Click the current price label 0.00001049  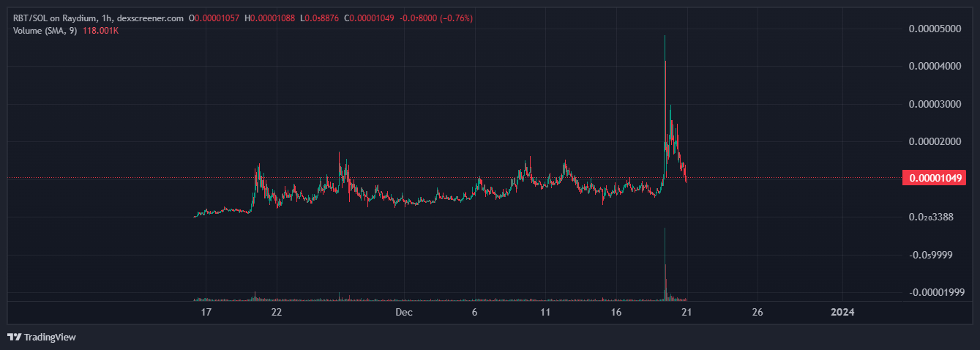click(935, 178)
